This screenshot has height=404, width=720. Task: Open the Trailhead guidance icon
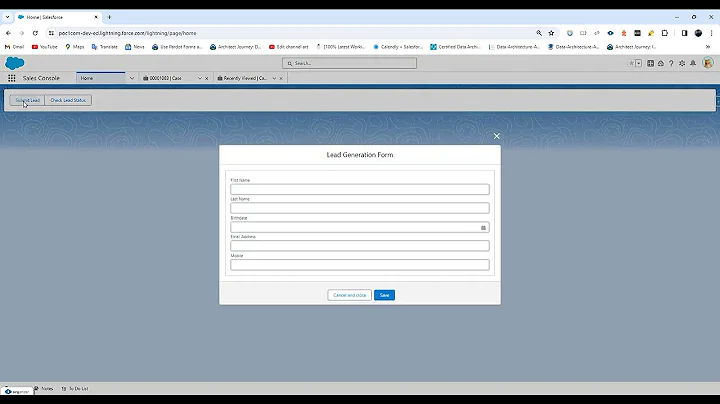tap(661, 63)
